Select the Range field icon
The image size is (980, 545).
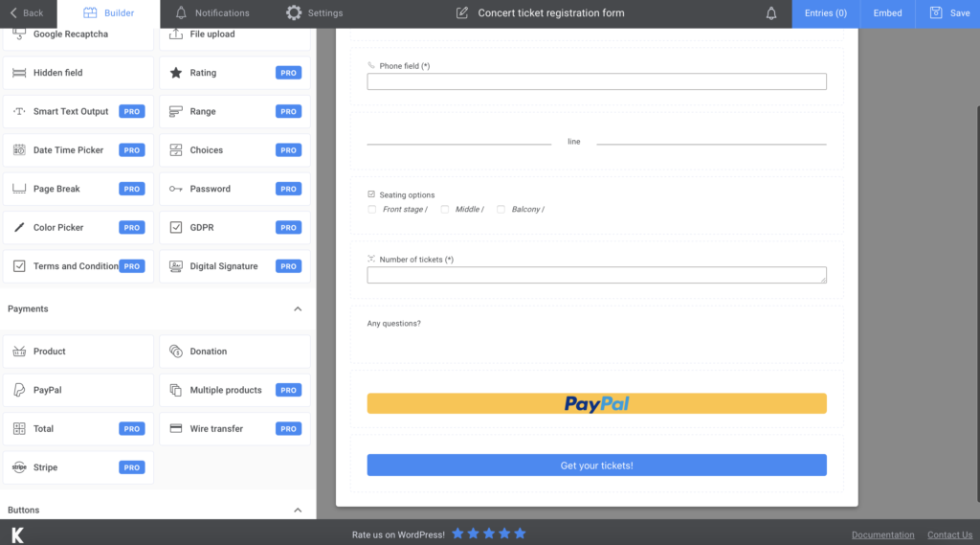[x=176, y=111]
